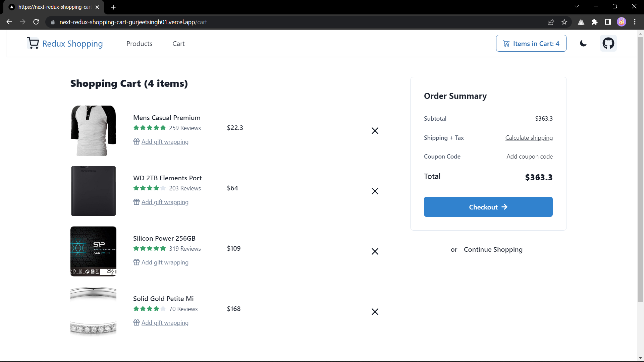Remove WD 2TB Elements Port from cart

point(375,191)
